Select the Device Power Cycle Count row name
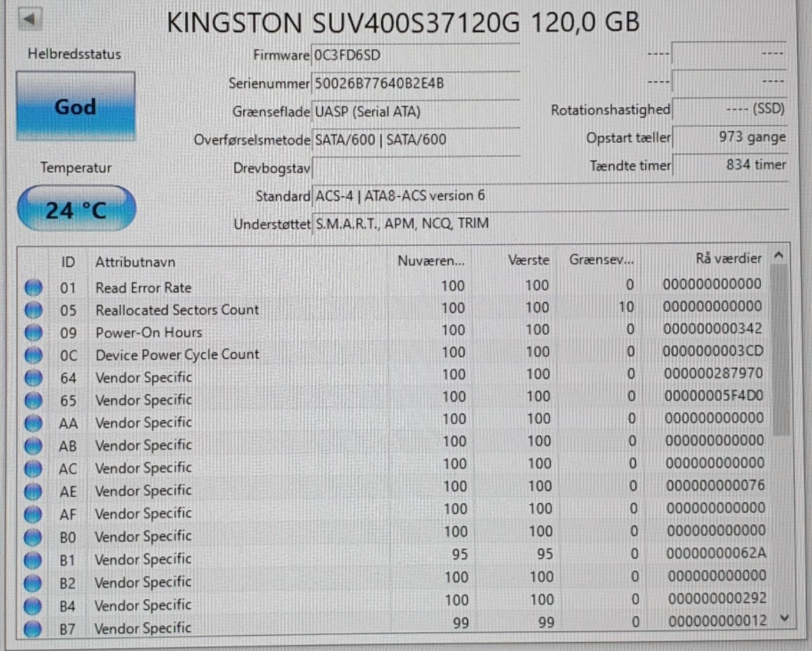812x651 pixels. 177,355
